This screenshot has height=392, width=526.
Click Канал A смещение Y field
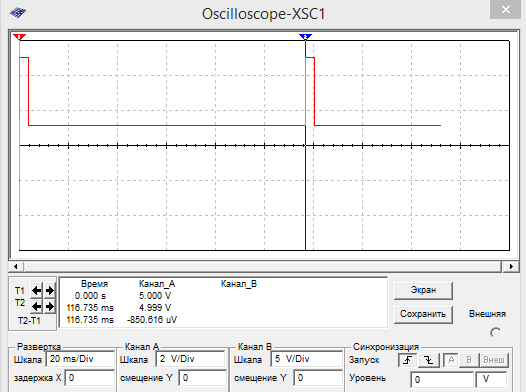point(203,378)
